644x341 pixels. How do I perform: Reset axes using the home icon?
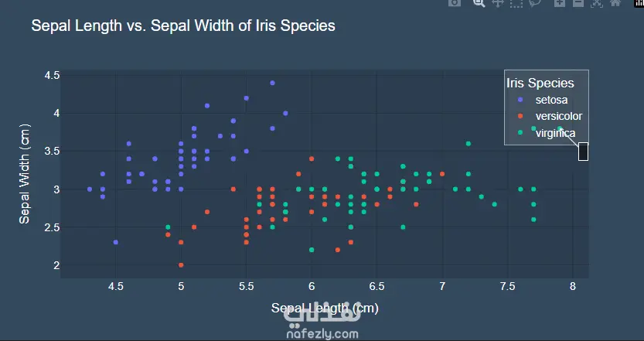(x=615, y=3)
